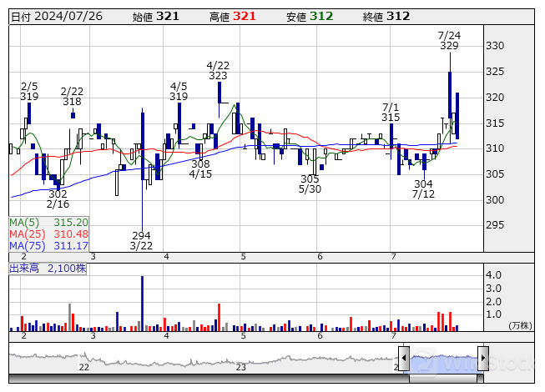
Task: Click the 7/24 high marker 329
Action: [449, 46]
